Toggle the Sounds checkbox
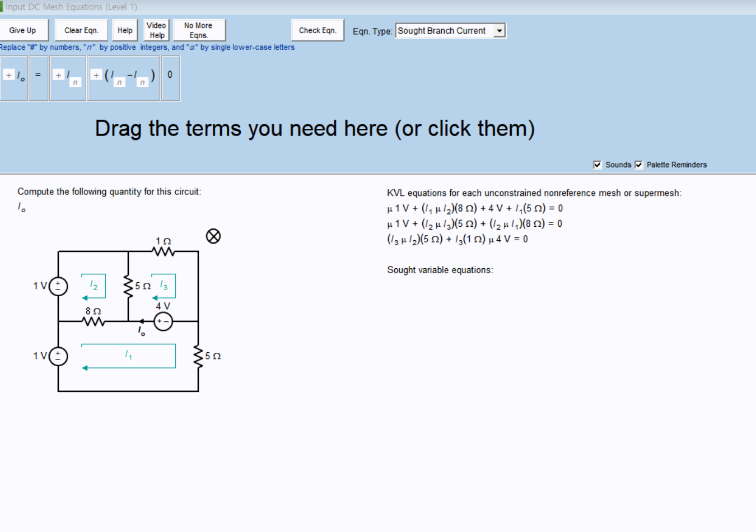The width and height of the screenshot is (756, 532). (x=598, y=164)
